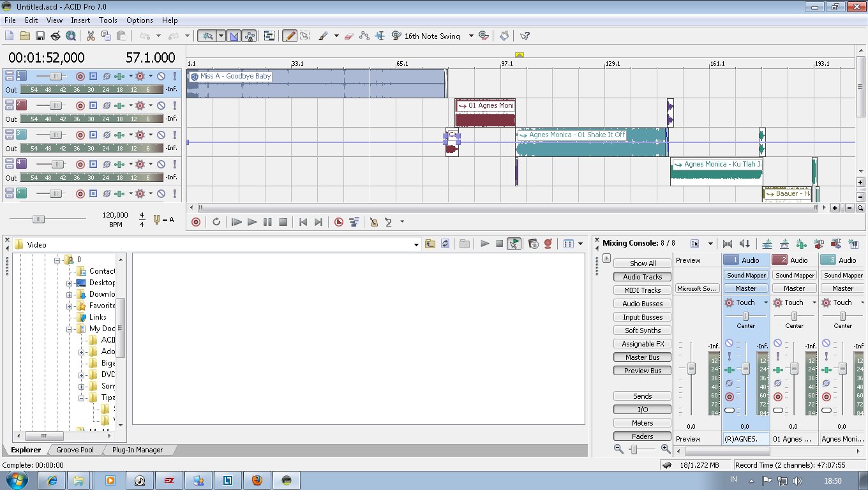
Task: Go to end of project
Action: (x=318, y=222)
